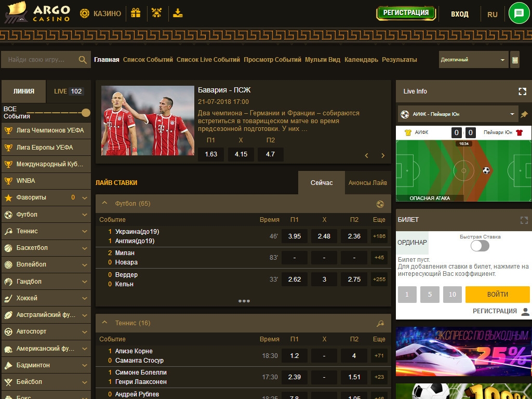This screenshot has height=399, width=532.
Task: Collapse the Футбол (65) live section
Action: pos(104,203)
